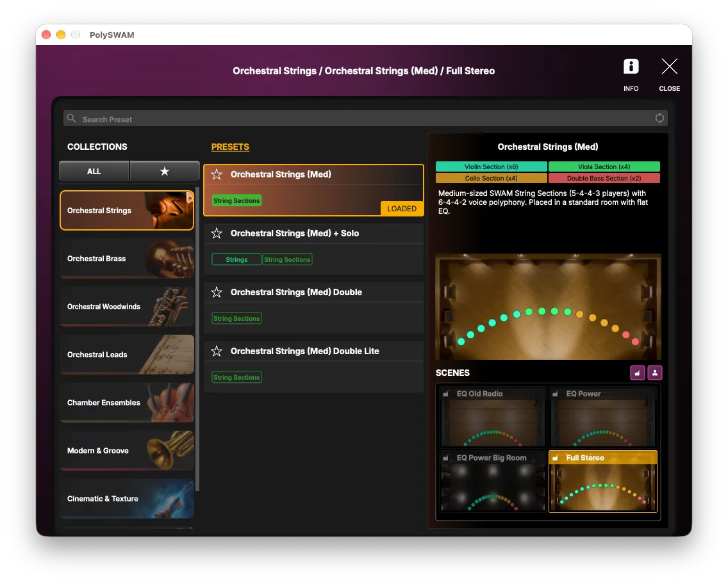
Task: Select the Orchestral Strings (Med) + Solo preset
Action: point(313,249)
